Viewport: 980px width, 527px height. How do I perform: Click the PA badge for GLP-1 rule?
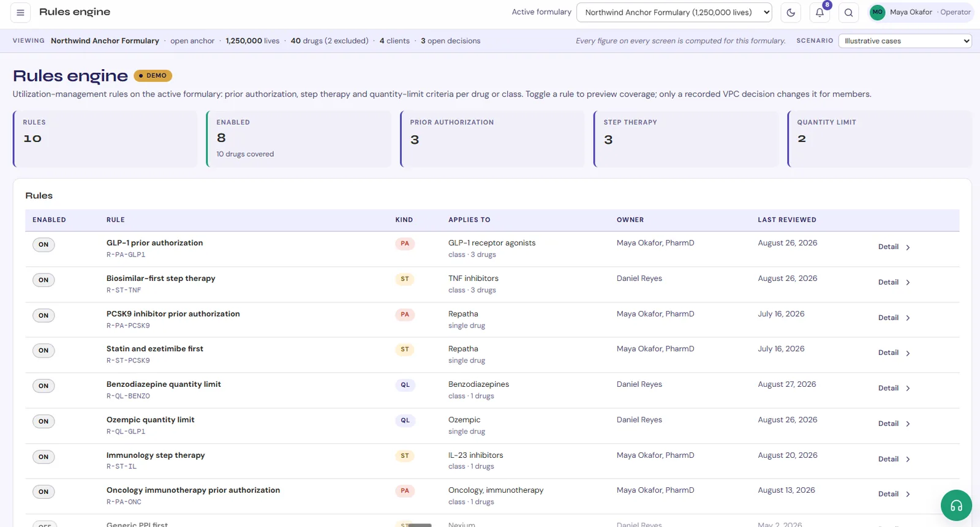pos(405,244)
